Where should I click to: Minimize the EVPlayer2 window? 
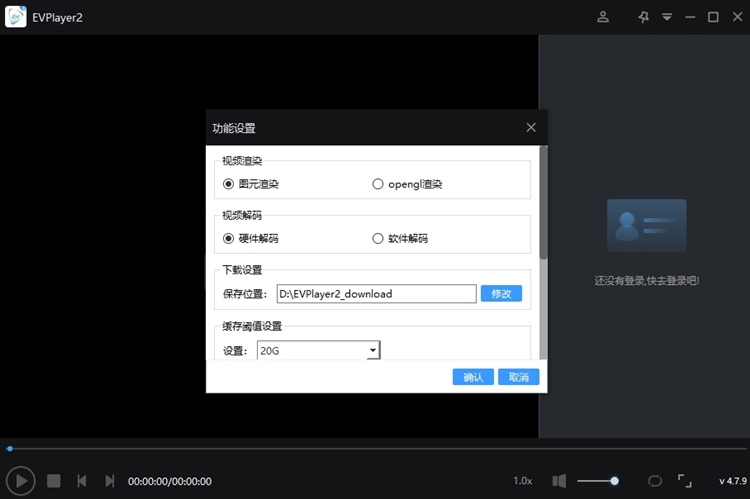click(x=690, y=17)
